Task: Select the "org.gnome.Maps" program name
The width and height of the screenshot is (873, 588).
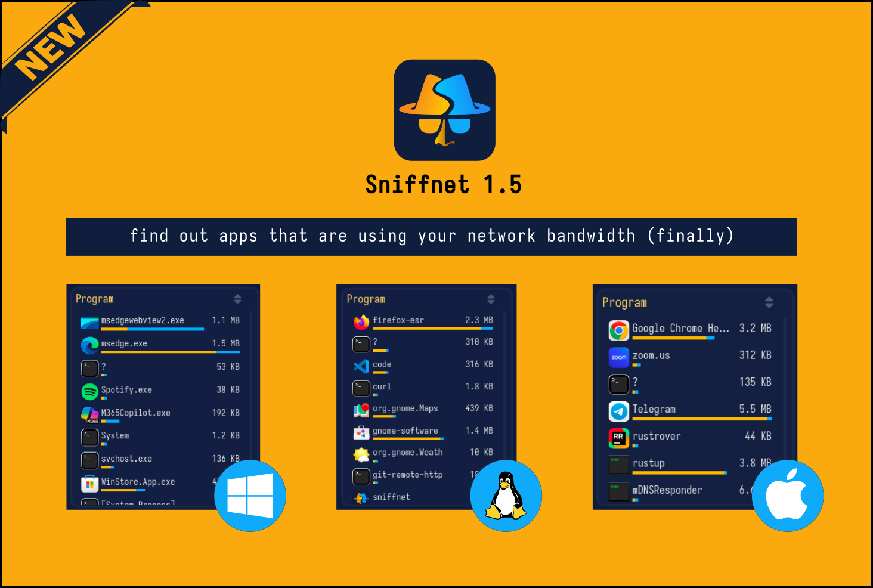Action: (405, 408)
